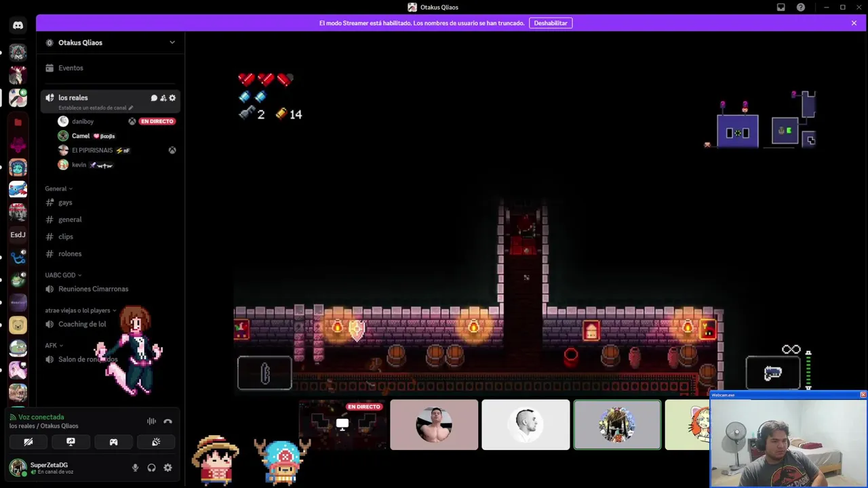Viewport: 868px width, 488px height.
Task: Click the Xbox icon next to daniboy
Action: point(132,121)
